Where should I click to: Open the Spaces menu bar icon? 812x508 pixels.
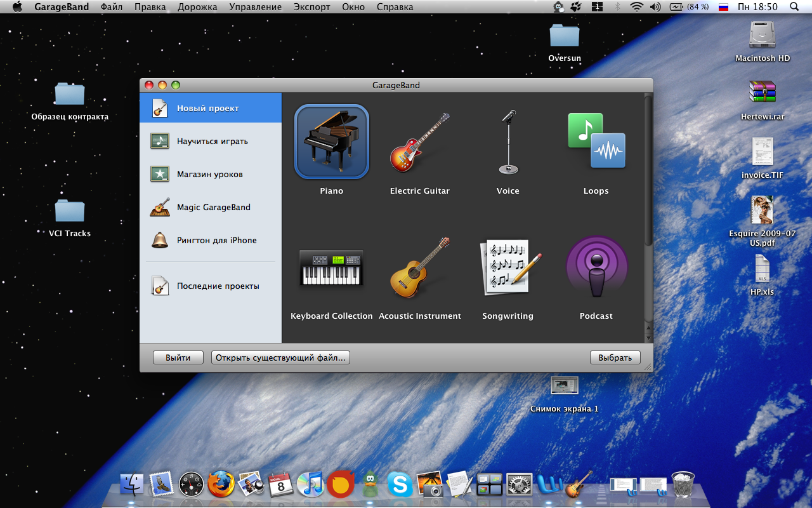(x=597, y=7)
